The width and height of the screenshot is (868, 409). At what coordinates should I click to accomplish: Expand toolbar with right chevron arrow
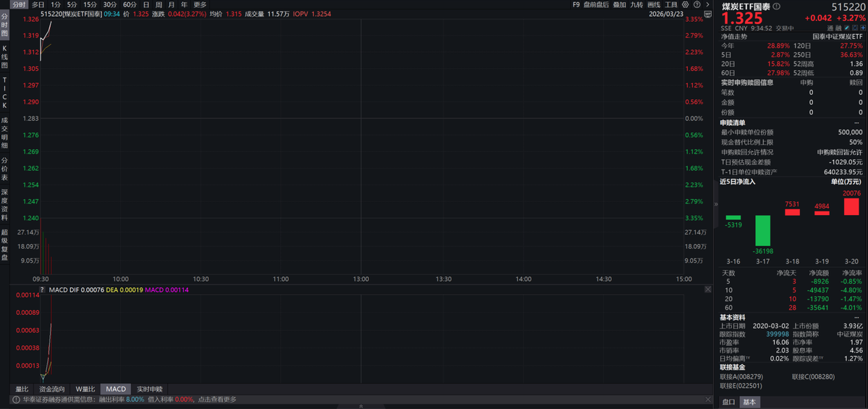707,4
